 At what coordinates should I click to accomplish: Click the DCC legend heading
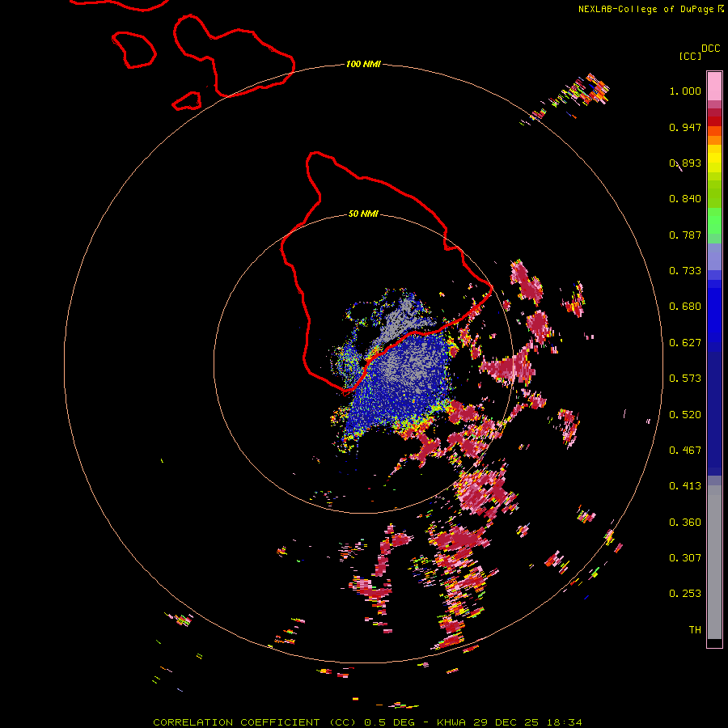(x=711, y=49)
